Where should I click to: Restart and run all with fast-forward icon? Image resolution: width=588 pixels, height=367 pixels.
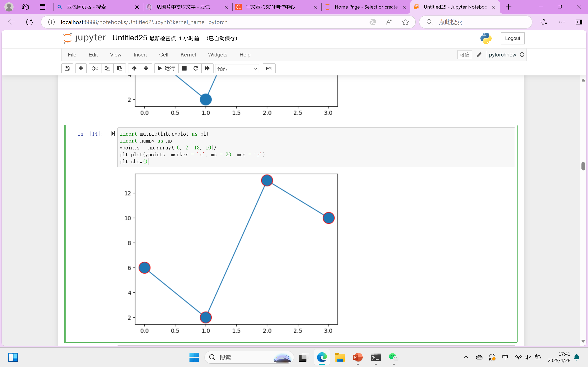point(207,69)
